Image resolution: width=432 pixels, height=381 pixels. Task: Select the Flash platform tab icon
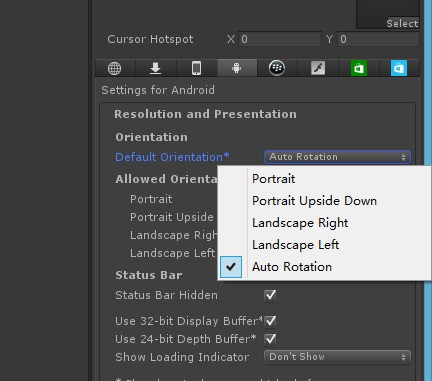(318, 68)
